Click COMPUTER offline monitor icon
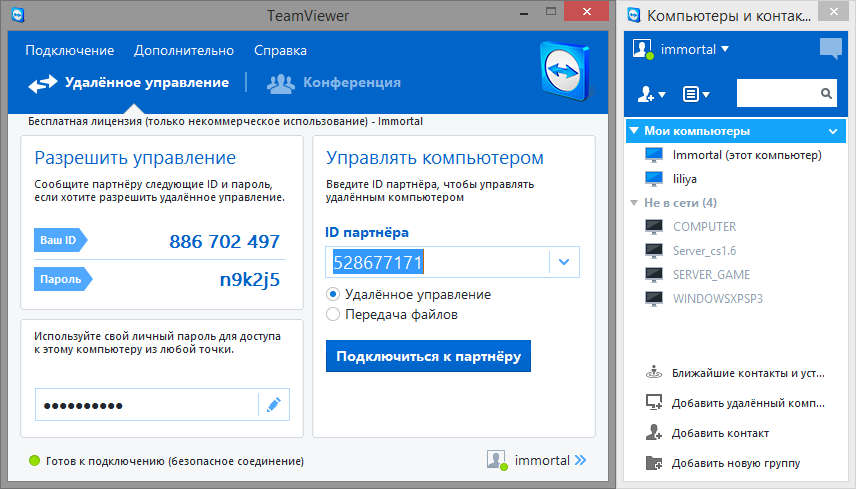Viewport: 856px width, 489px height. [654, 226]
